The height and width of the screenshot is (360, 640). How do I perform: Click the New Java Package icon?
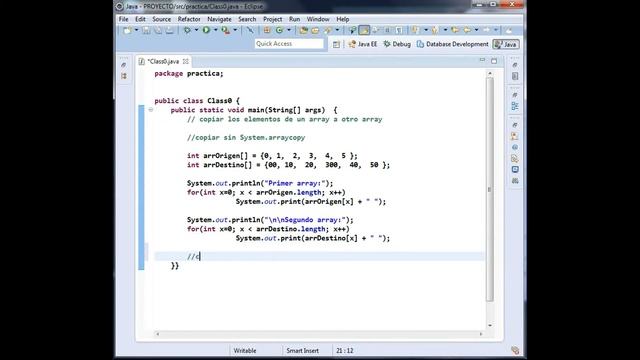(267, 30)
